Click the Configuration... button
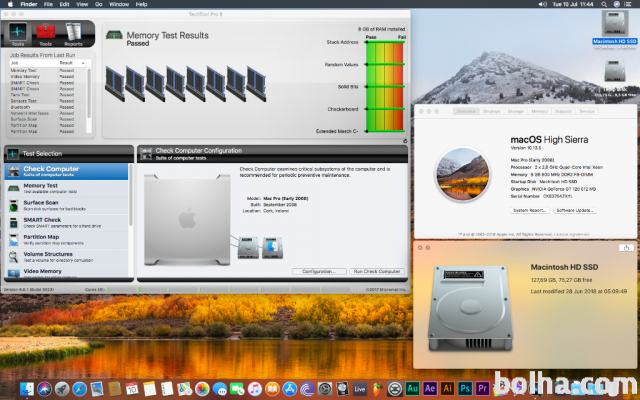Image resolution: width=640 pixels, height=400 pixels. [x=319, y=271]
